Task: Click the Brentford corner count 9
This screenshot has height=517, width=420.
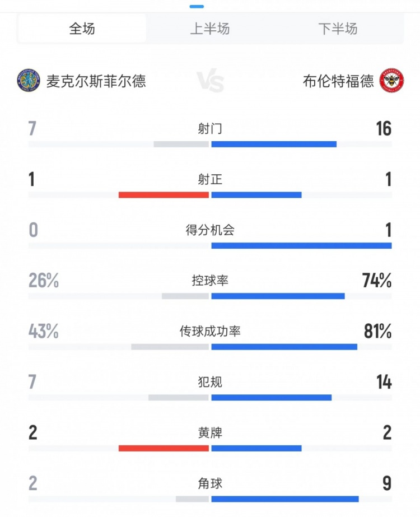Action: (x=386, y=483)
